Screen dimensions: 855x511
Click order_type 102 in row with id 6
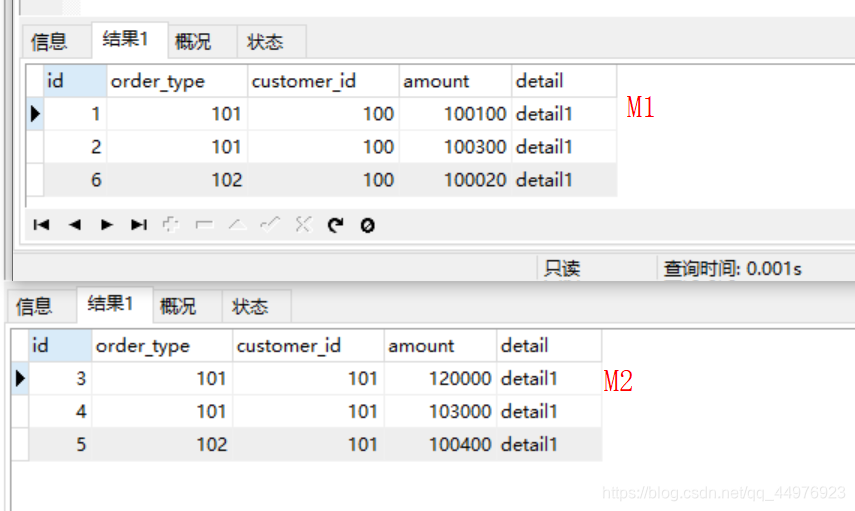coord(177,180)
